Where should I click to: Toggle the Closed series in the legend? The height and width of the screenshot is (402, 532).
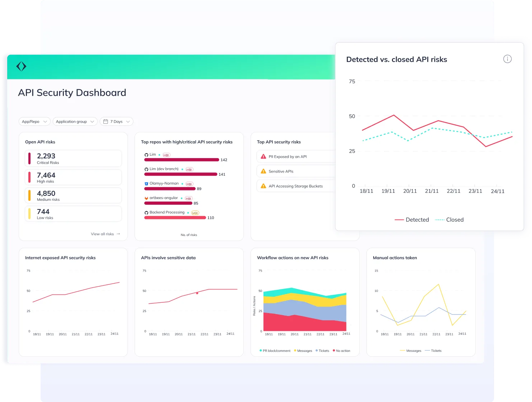(x=449, y=219)
